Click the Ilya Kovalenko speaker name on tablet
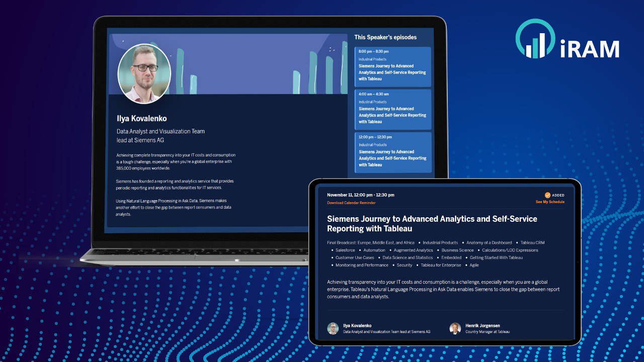This screenshot has width=644, height=362. (357, 326)
